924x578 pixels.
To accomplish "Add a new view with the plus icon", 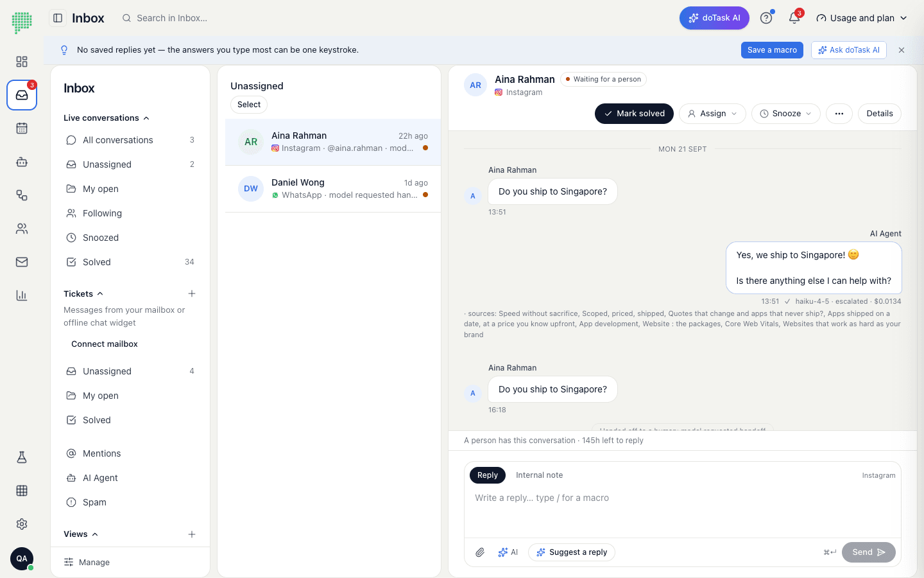I will (x=192, y=534).
